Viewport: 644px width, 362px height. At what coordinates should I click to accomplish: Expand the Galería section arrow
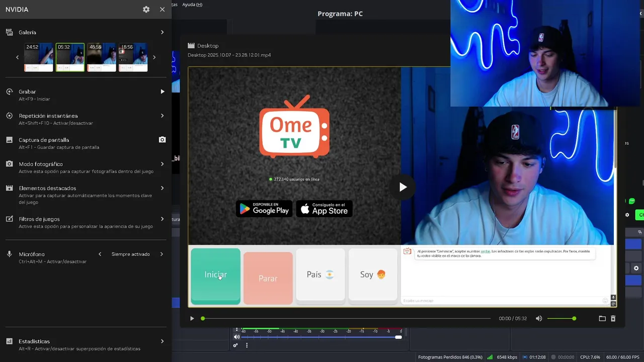click(162, 32)
